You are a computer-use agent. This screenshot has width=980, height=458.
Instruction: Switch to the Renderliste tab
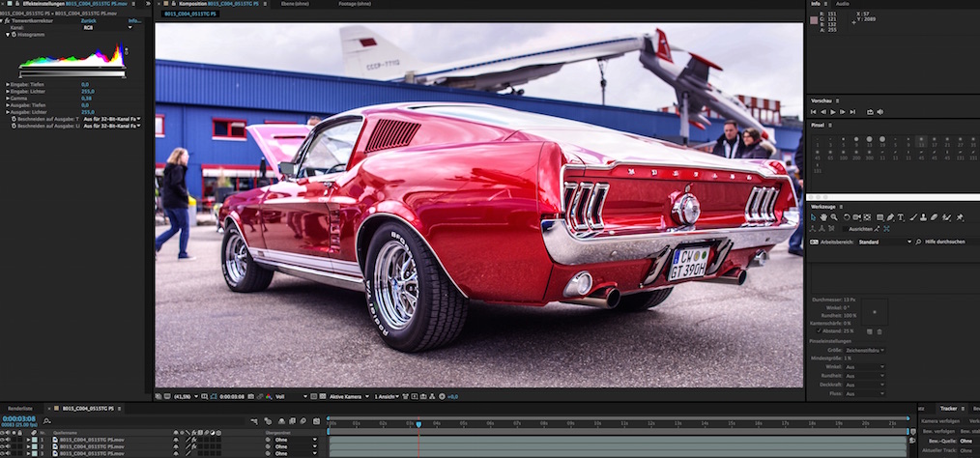20,408
